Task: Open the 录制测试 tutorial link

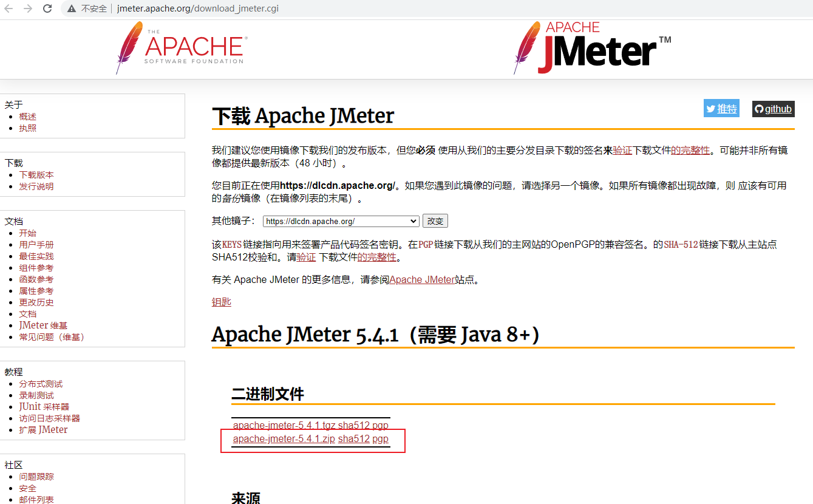Action: click(36, 395)
